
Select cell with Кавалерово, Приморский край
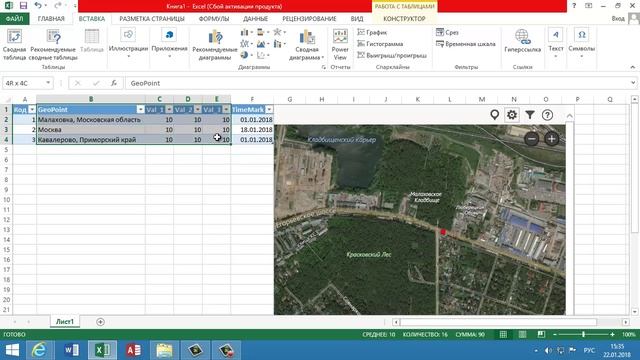click(91, 140)
